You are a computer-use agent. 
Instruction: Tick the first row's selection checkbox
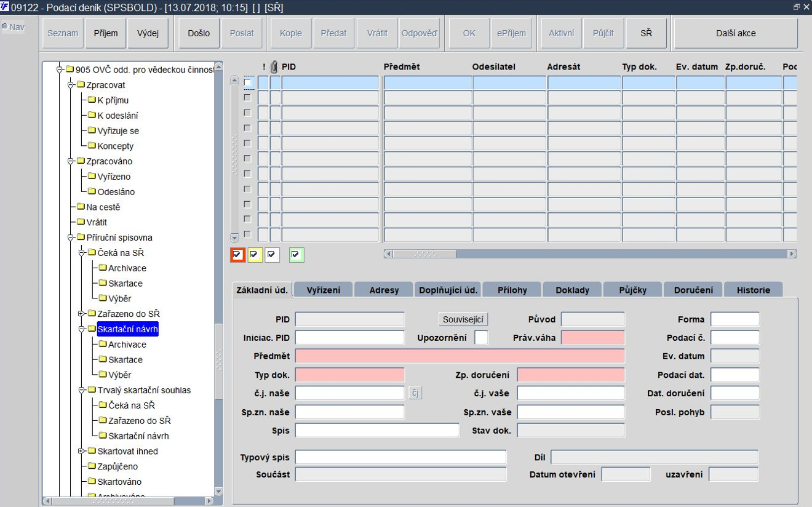[247, 82]
